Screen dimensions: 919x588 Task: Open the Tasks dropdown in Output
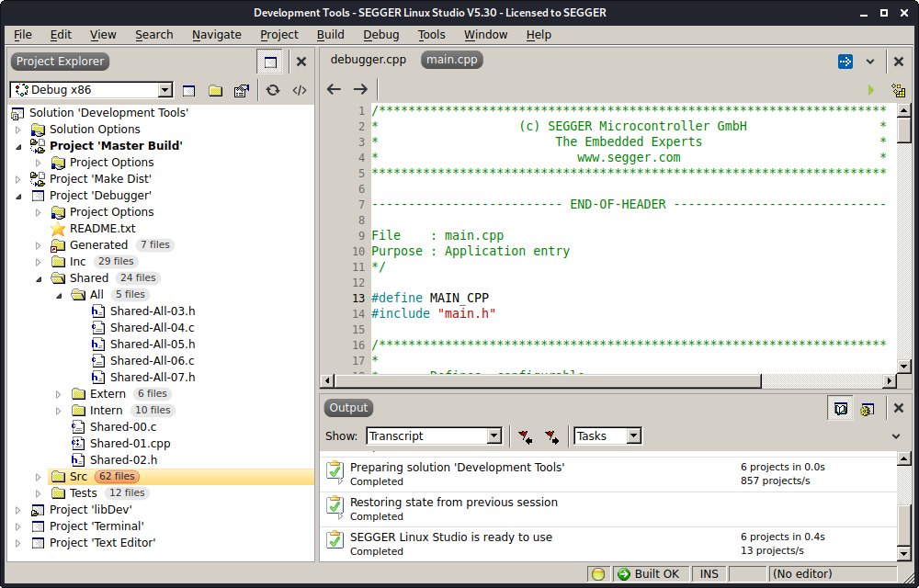pos(633,436)
